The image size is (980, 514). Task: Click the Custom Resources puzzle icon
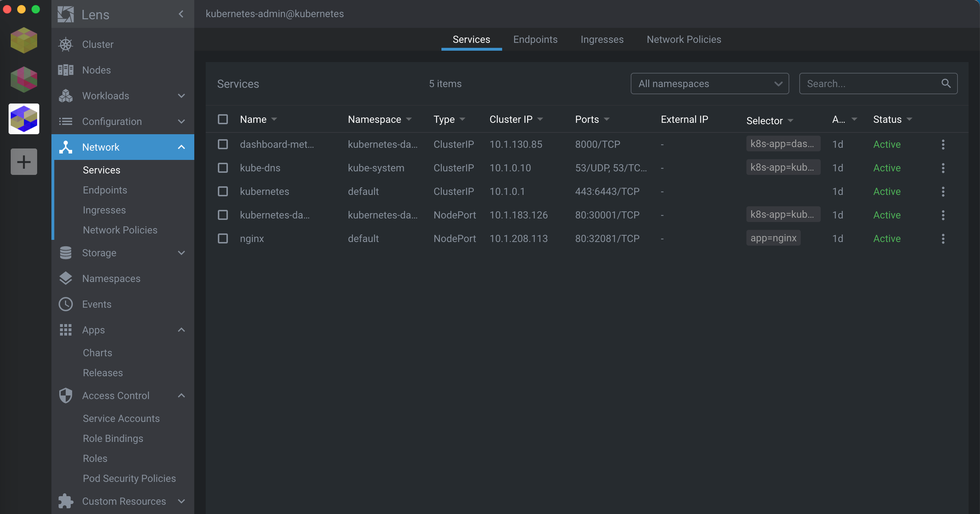click(65, 501)
